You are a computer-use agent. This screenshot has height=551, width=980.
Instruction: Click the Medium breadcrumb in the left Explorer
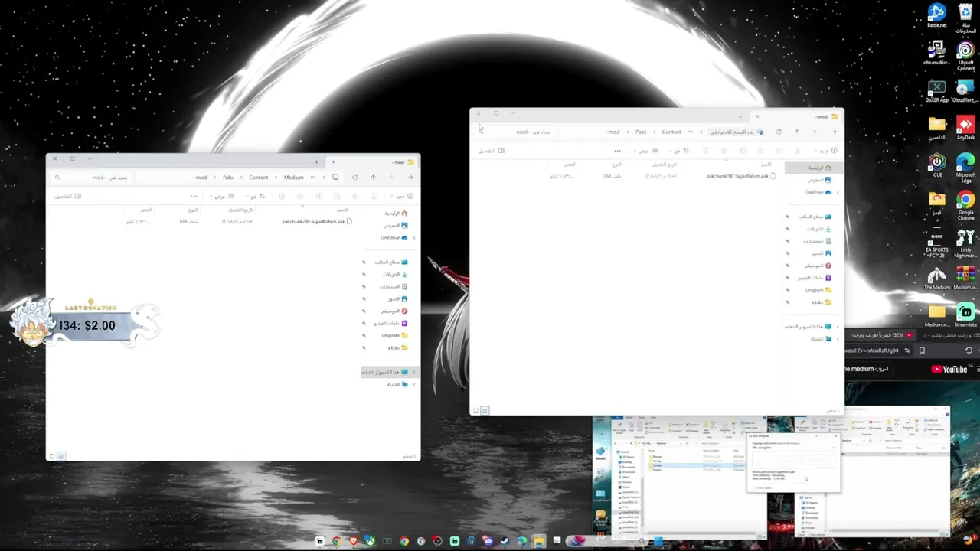[294, 178]
